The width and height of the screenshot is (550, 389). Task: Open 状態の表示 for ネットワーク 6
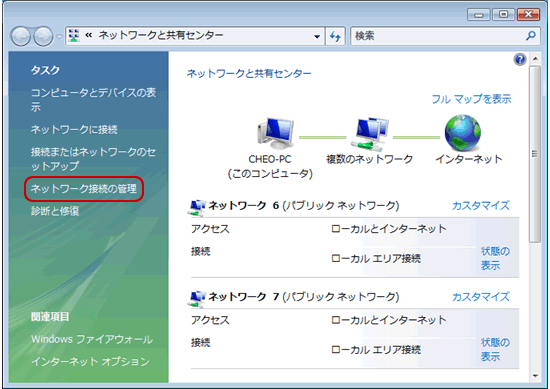tap(495, 258)
